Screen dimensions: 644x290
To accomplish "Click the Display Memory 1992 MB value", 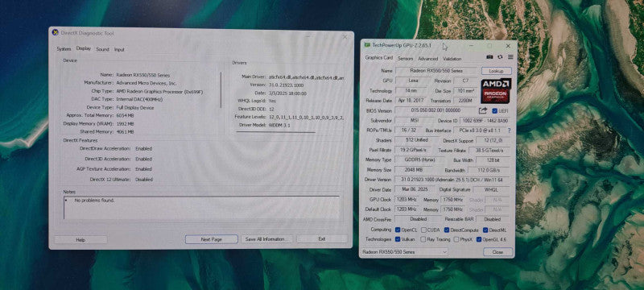I will click(x=126, y=123).
